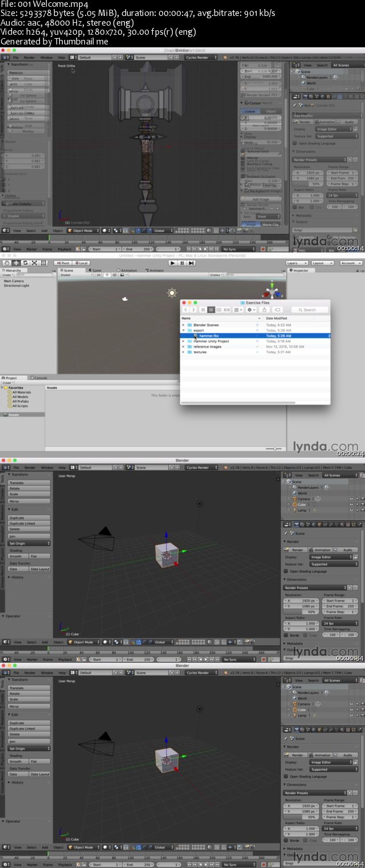The image size is (365, 868).
Task: Toggle the 2D button in Unity Scene view
Action: (x=98, y=275)
